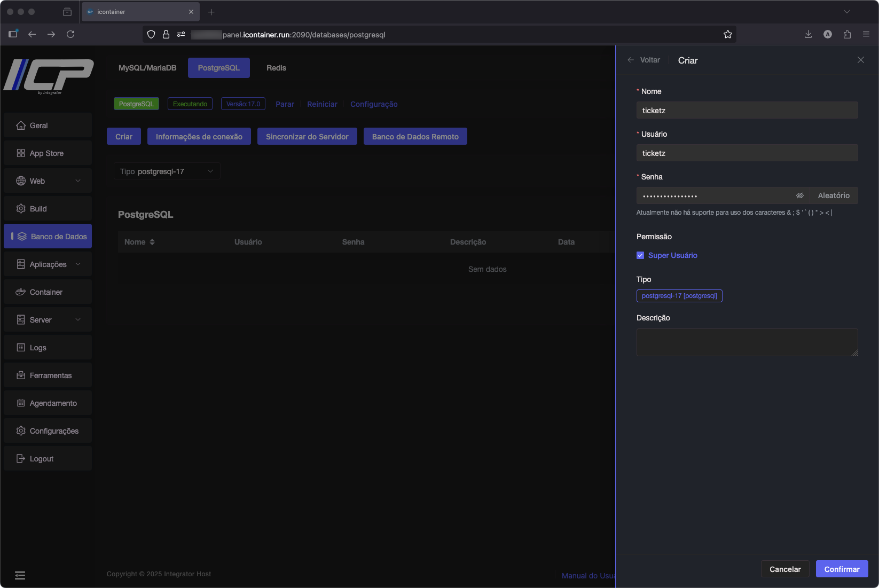Switch to the Redis tab
Image resolution: width=879 pixels, height=588 pixels.
(276, 68)
